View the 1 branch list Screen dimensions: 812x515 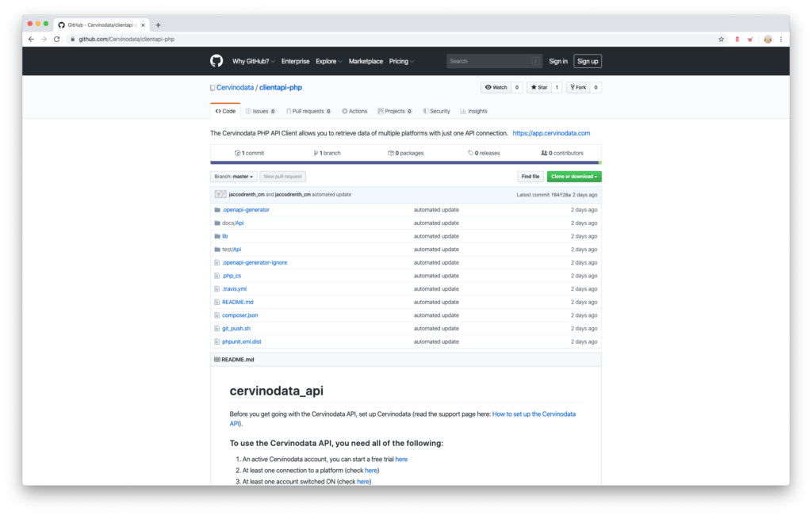tap(327, 153)
